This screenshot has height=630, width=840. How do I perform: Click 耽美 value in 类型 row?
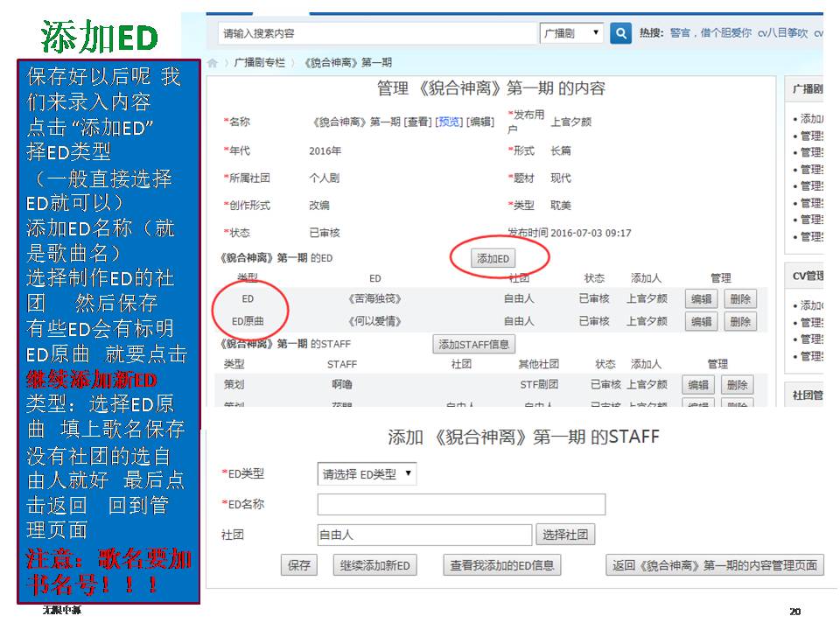click(x=561, y=205)
